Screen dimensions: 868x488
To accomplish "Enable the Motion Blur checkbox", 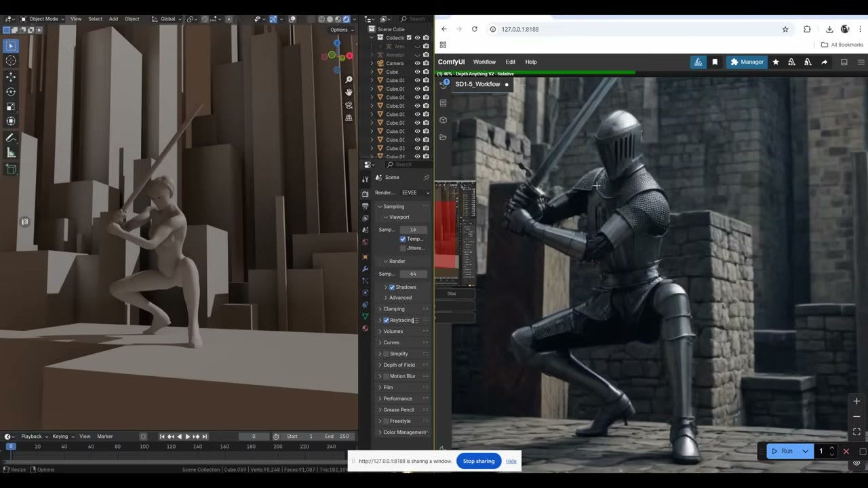I will coord(387,376).
